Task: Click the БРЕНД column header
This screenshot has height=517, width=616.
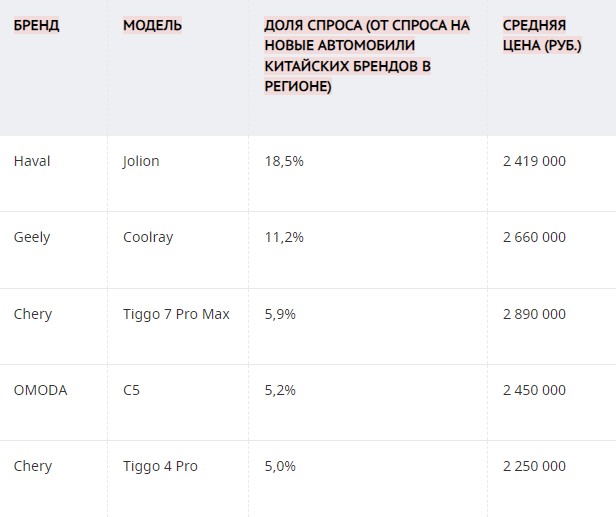Action: click(36, 26)
